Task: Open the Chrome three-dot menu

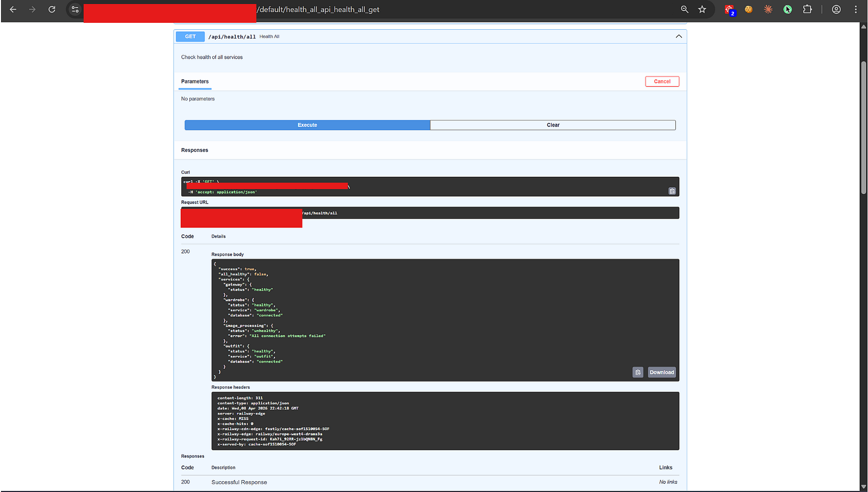Action: click(x=856, y=9)
